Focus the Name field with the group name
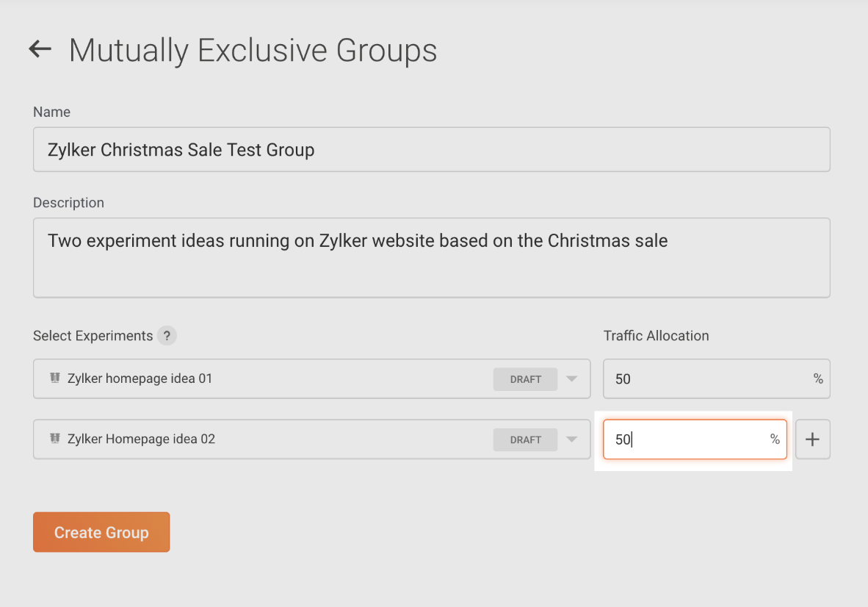The height and width of the screenshot is (607, 868). [431, 150]
